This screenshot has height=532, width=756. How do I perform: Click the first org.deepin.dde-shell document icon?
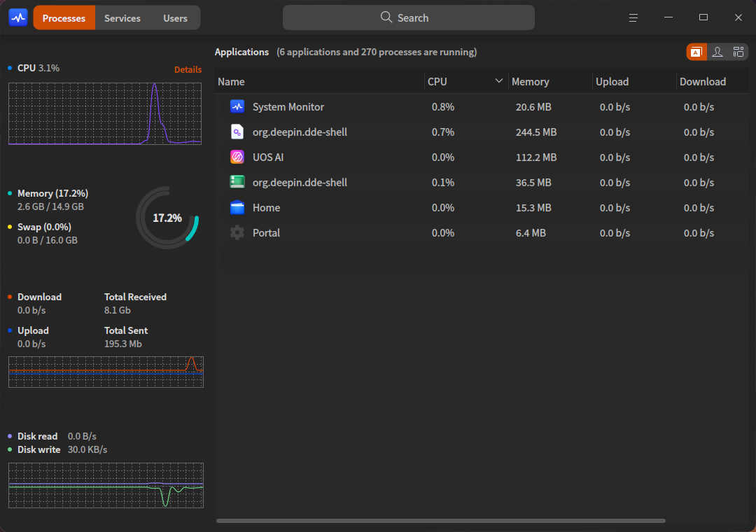pyautogui.click(x=237, y=132)
